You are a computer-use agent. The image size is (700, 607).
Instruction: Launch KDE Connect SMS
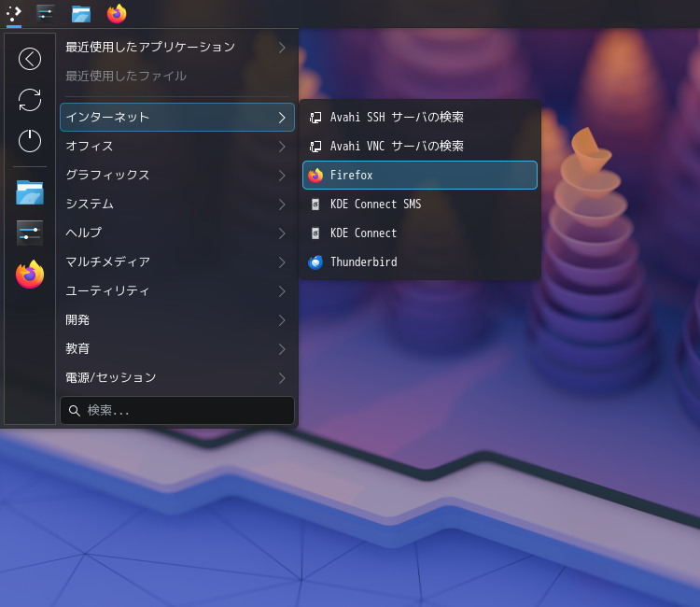(x=420, y=205)
